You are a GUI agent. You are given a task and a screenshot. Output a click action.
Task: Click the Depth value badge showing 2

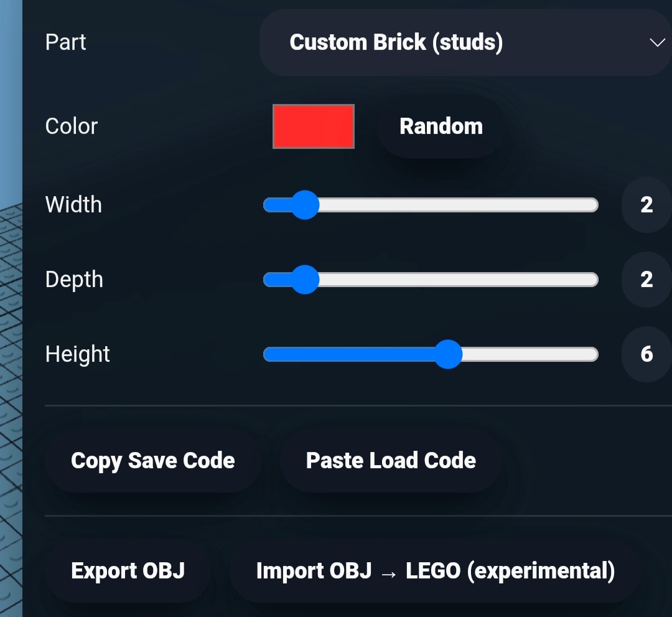point(646,280)
